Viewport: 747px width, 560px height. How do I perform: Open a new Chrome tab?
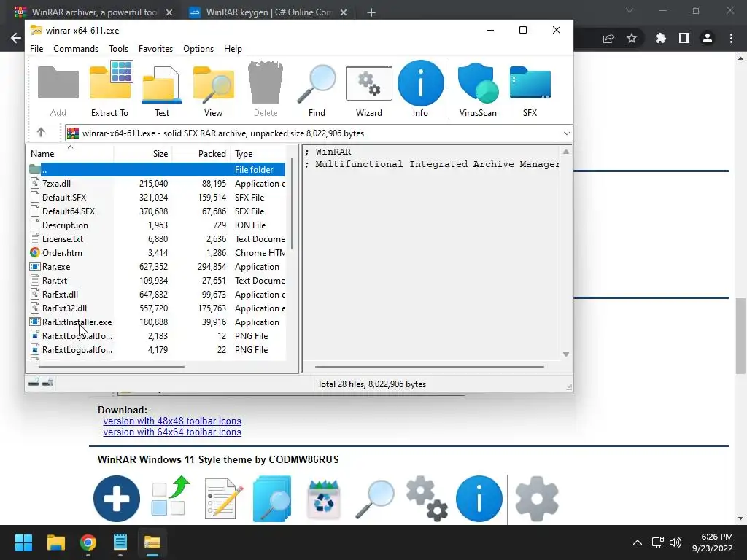tap(371, 12)
